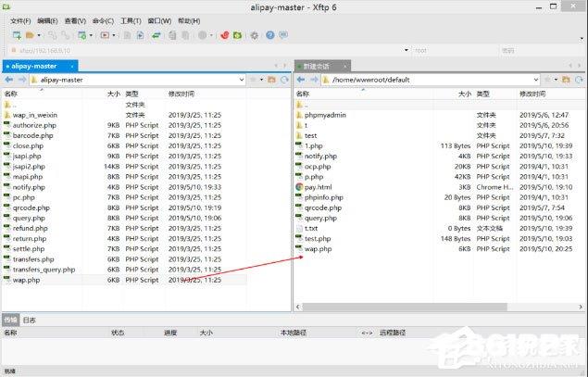Open the 文件(F) menu
588x377 pixels.
pyautogui.click(x=20, y=21)
